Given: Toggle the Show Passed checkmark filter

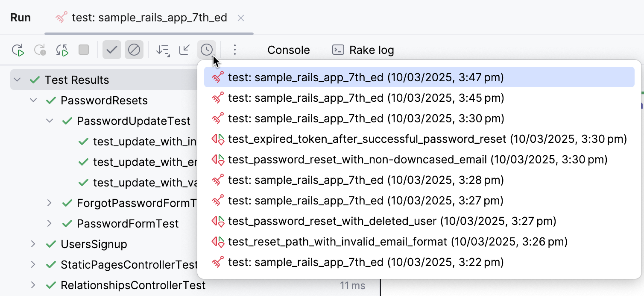Looking at the screenshot, I should point(112,50).
